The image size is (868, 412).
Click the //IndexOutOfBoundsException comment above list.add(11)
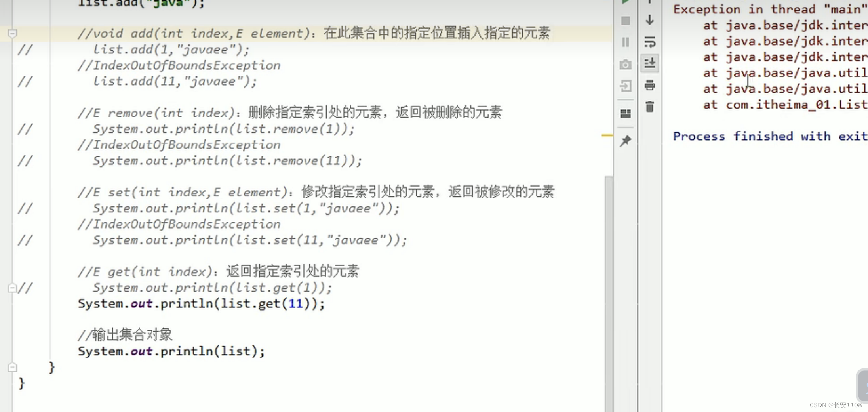179,65
